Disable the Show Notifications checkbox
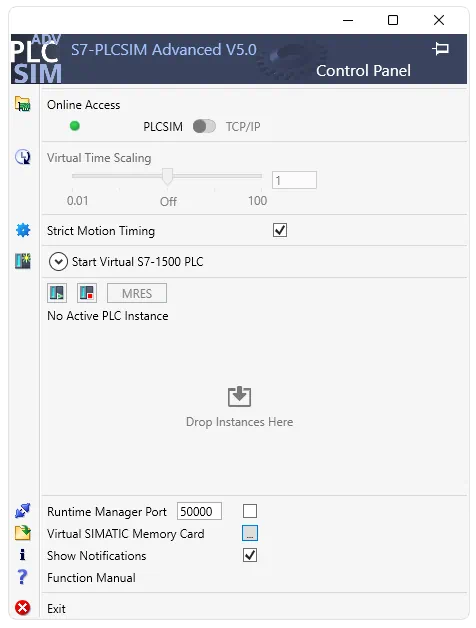The height and width of the screenshot is (628, 476). click(x=250, y=555)
